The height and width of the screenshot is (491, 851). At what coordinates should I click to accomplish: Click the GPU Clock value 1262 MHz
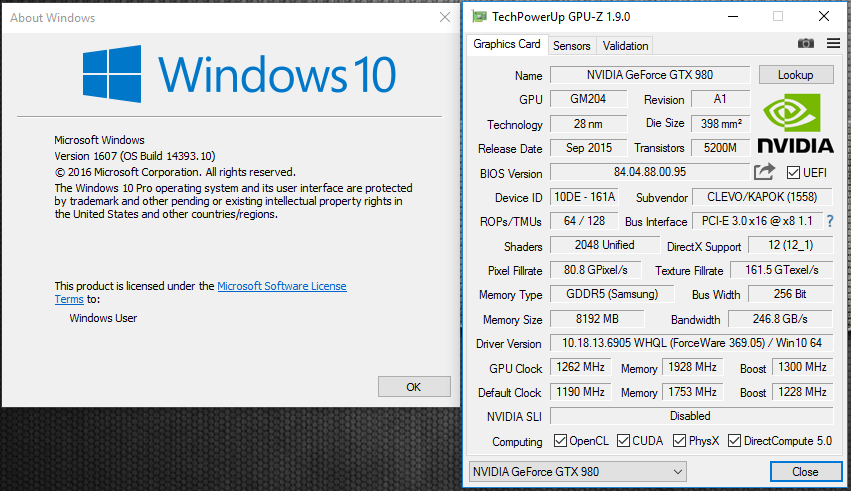coord(580,367)
